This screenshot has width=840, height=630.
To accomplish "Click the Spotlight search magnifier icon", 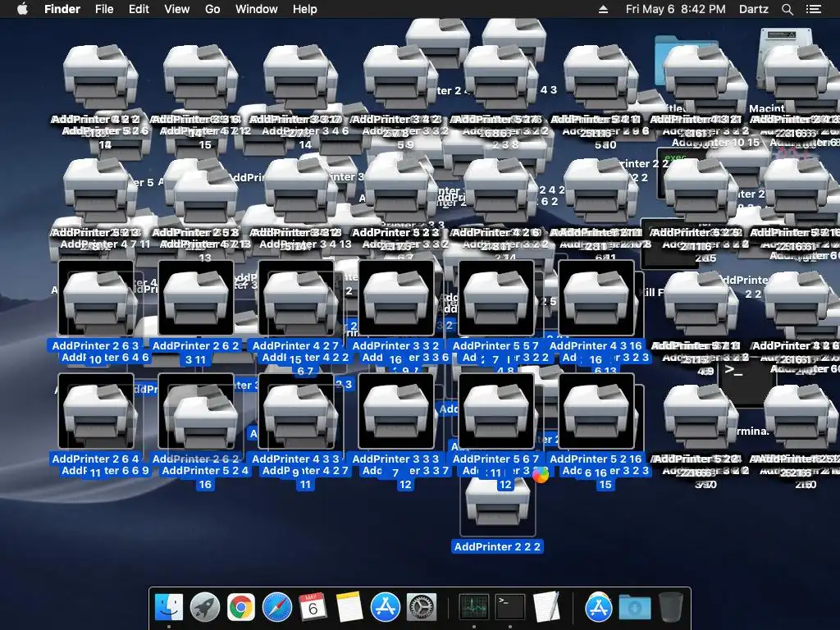I will point(787,9).
